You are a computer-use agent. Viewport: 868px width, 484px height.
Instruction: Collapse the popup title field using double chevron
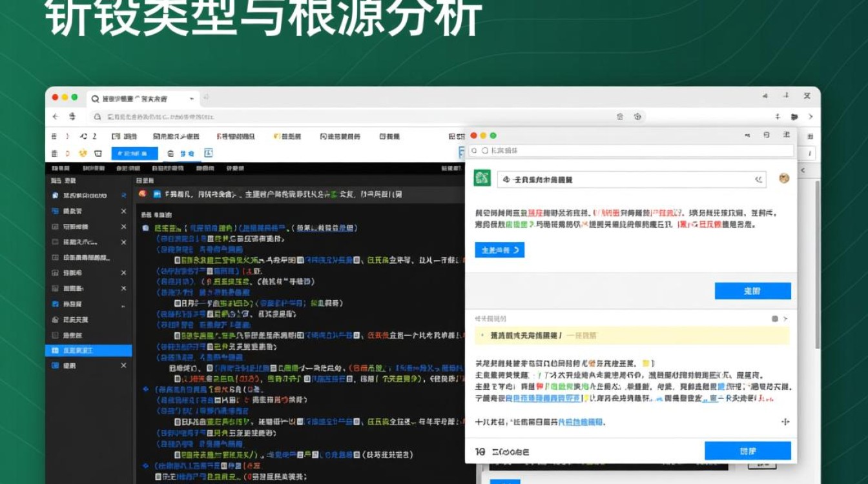tap(759, 180)
